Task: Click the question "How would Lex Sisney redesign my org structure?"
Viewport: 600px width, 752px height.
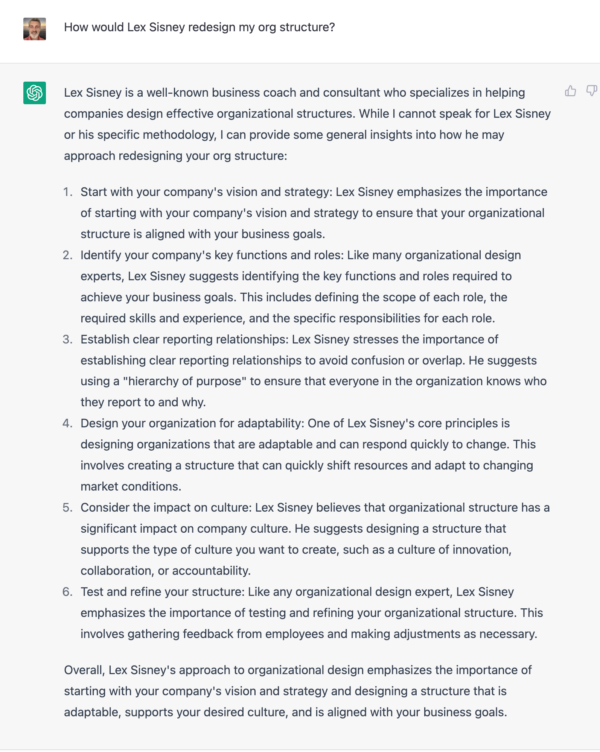Action: click(x=200, y=27)
